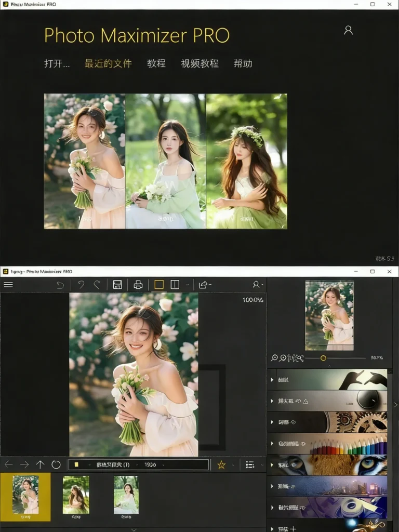This screenshot has height=532, width=399.
Task: Click the zoom slider handle under the preview
Action: coord(323,358)
